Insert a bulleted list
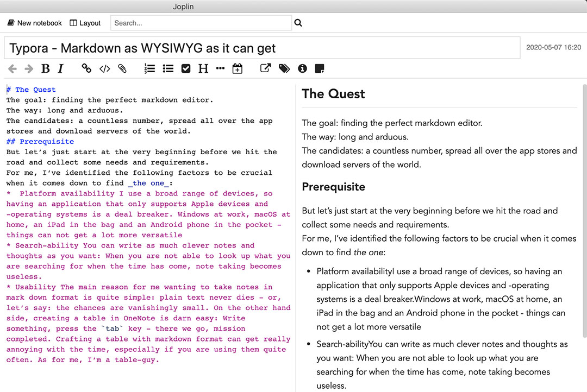 pyautogui.click(x=168, y=69)
